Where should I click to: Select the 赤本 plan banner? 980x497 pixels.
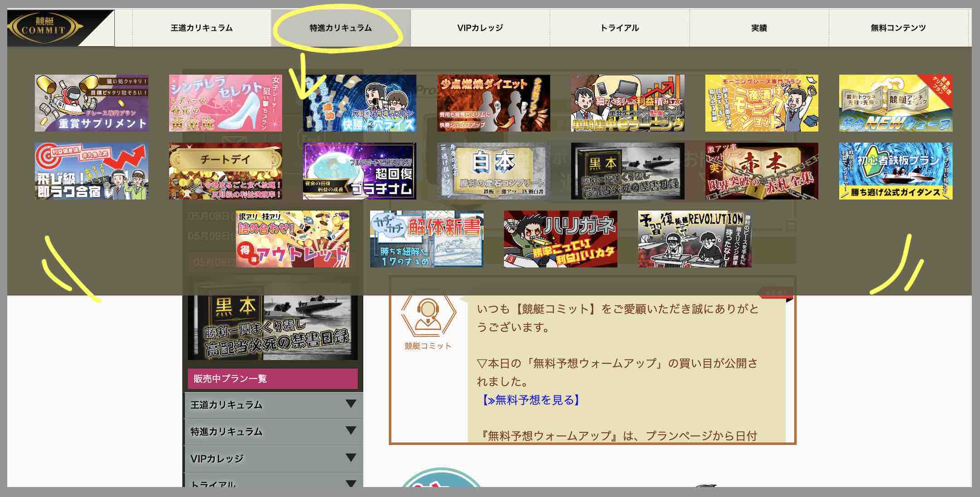[762, 170]
